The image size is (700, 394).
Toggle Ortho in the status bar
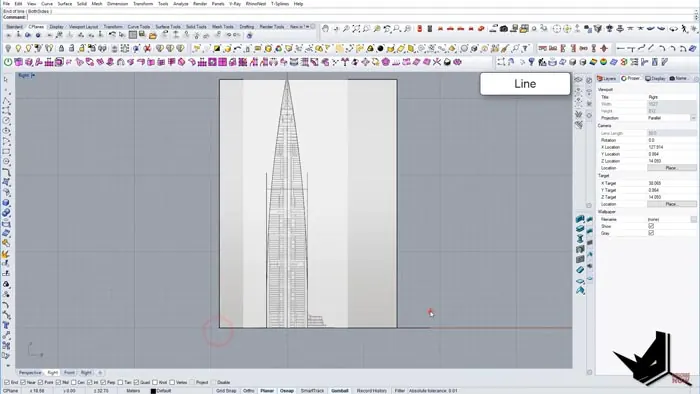249,391
